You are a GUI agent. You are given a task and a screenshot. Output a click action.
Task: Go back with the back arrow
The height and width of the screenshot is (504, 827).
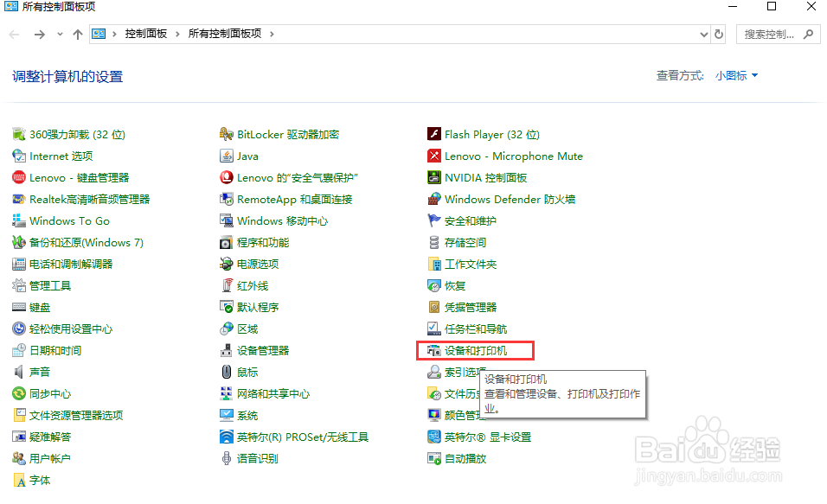pyautogui.click(x=14, y=35)
